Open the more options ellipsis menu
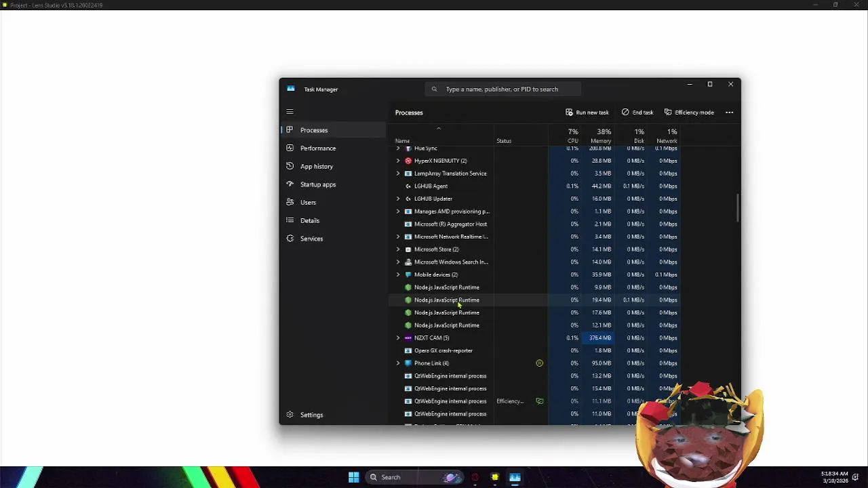Screen dimensions: 868x488 point(730,113)
